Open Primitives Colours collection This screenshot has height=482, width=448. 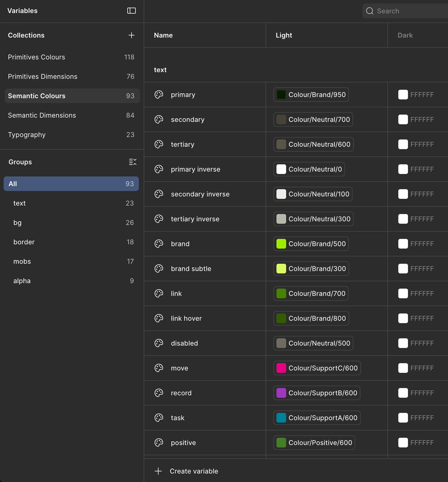click(72, 57)
